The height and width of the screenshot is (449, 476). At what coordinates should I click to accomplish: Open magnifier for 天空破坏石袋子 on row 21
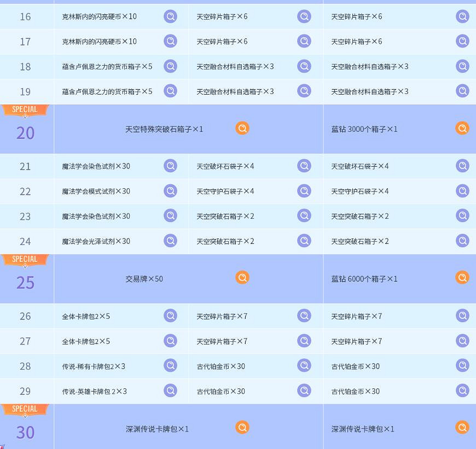pos(304,166)
